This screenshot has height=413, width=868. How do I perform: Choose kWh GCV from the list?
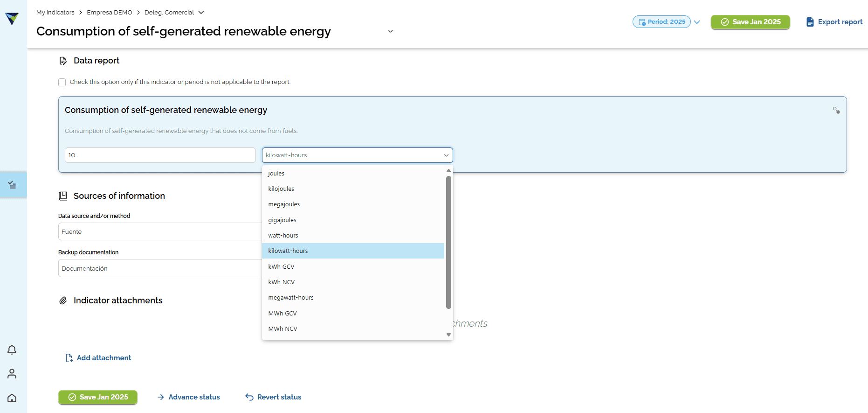pyautogui.click(x=353, y=266)
